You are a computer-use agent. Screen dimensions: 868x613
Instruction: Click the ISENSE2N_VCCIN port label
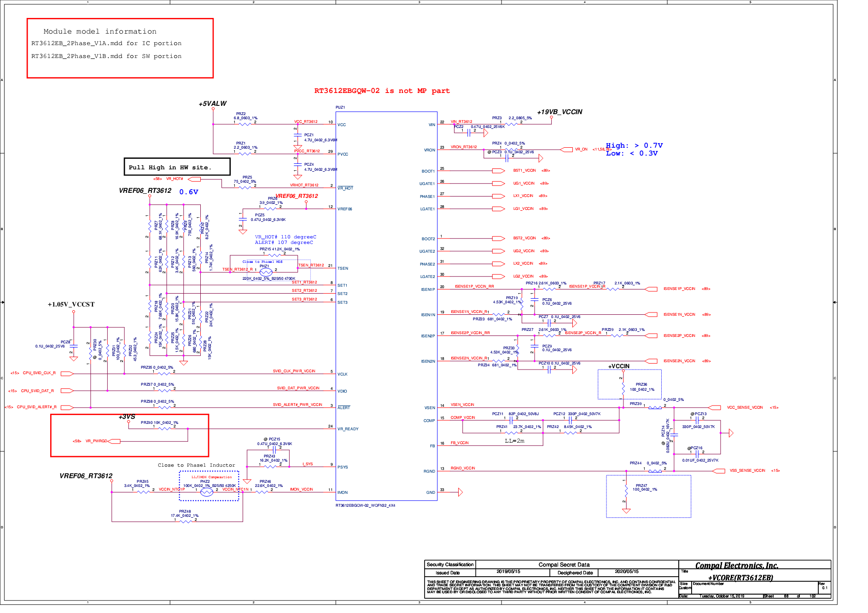(x=679, y=361)
